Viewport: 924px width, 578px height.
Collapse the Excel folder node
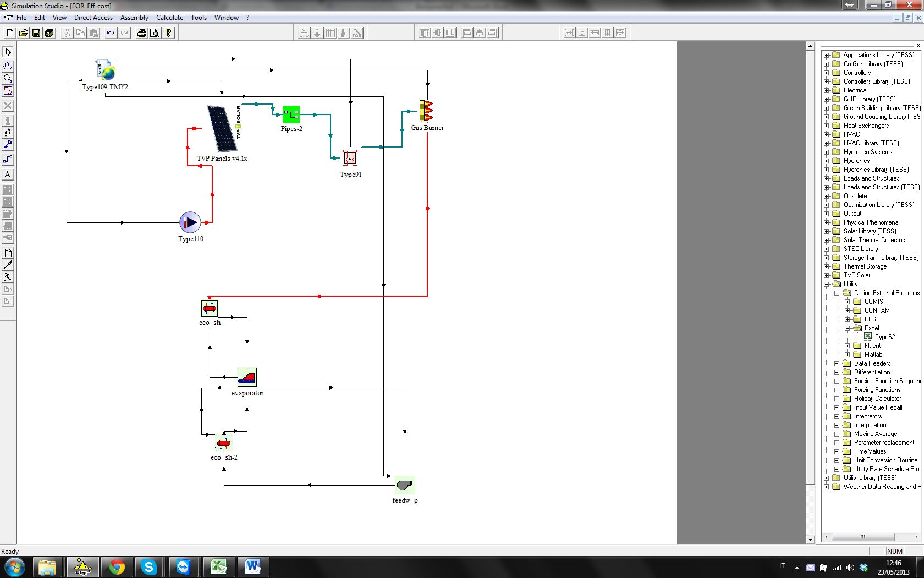click(x=847, y=328)
